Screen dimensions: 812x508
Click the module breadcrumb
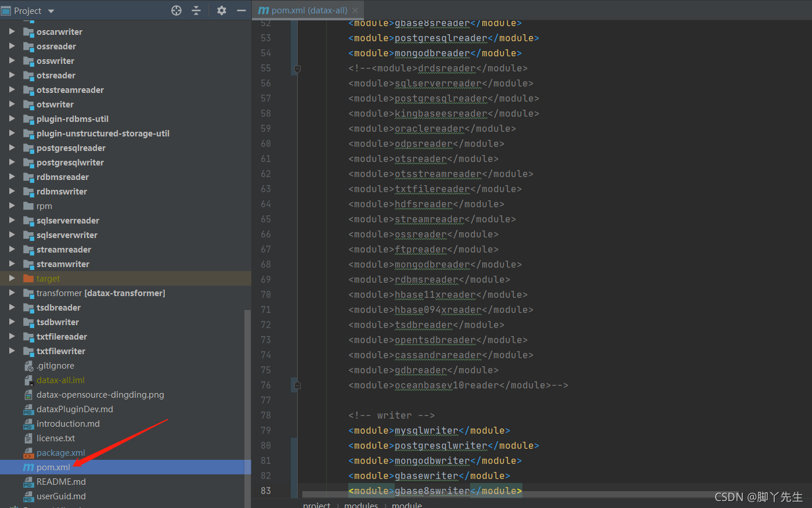407,505
